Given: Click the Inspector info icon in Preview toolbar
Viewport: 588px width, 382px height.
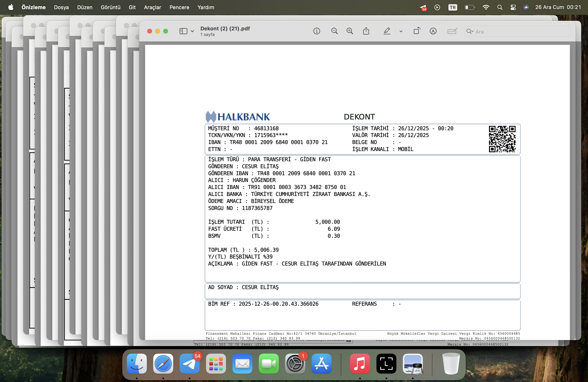Looking at the screenshot, I should pyautogui.click(x=316, y=31).
